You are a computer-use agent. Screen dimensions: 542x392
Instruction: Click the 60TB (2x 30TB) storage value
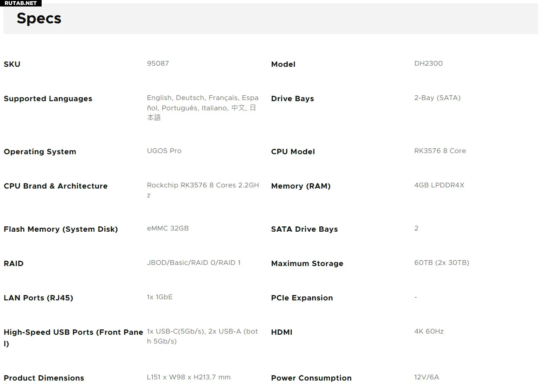(442, 263)
